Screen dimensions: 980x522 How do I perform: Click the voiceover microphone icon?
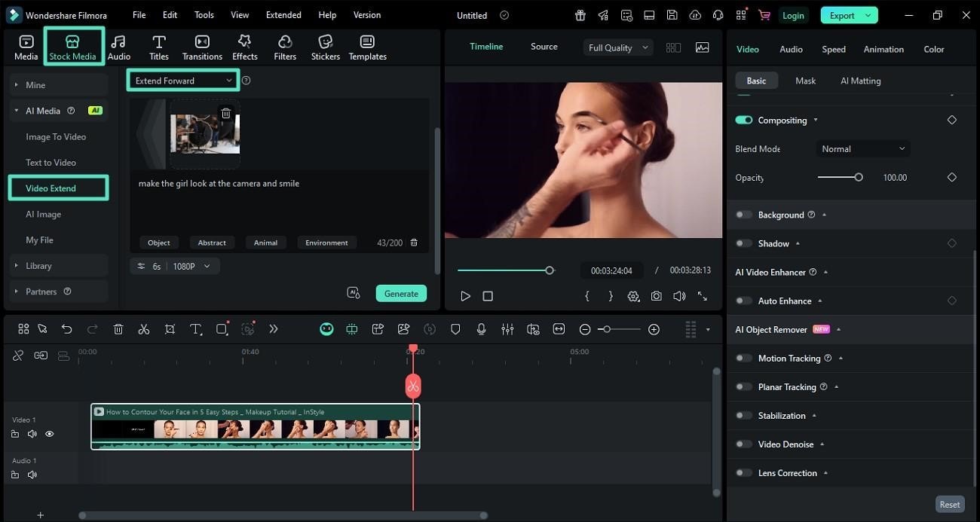pos(481,328)
